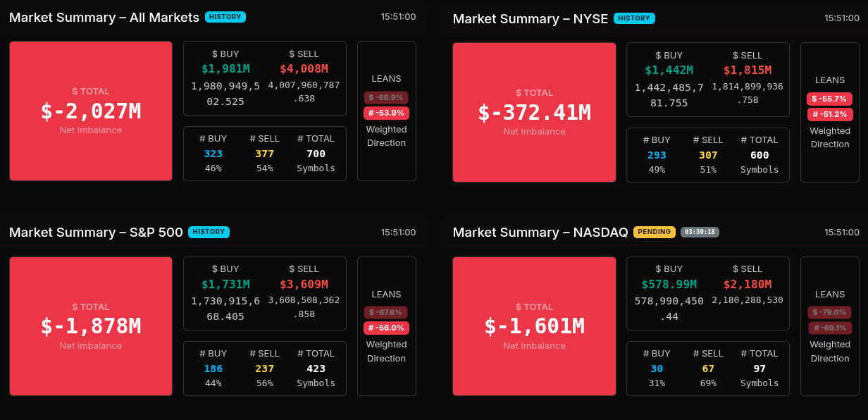Toggle the $ -66.9% lean in All Markets
868x420 pixels.
tap(386, 97)
